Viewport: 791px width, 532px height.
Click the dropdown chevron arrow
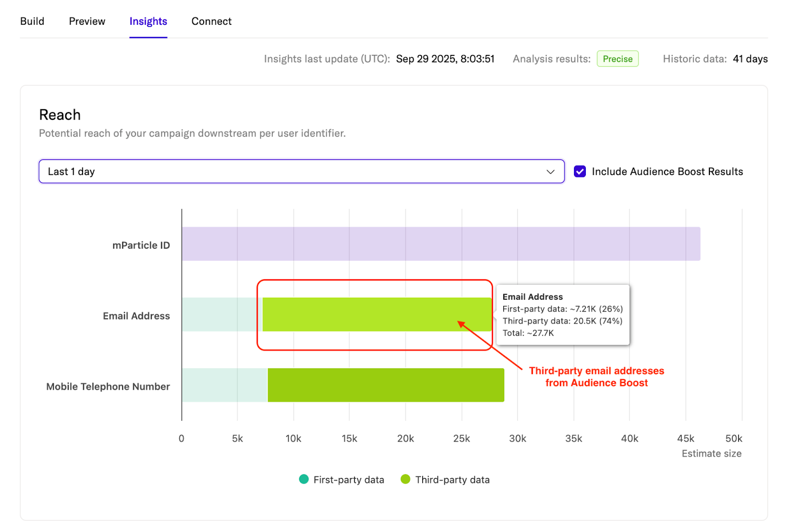(x=550, y=172)
